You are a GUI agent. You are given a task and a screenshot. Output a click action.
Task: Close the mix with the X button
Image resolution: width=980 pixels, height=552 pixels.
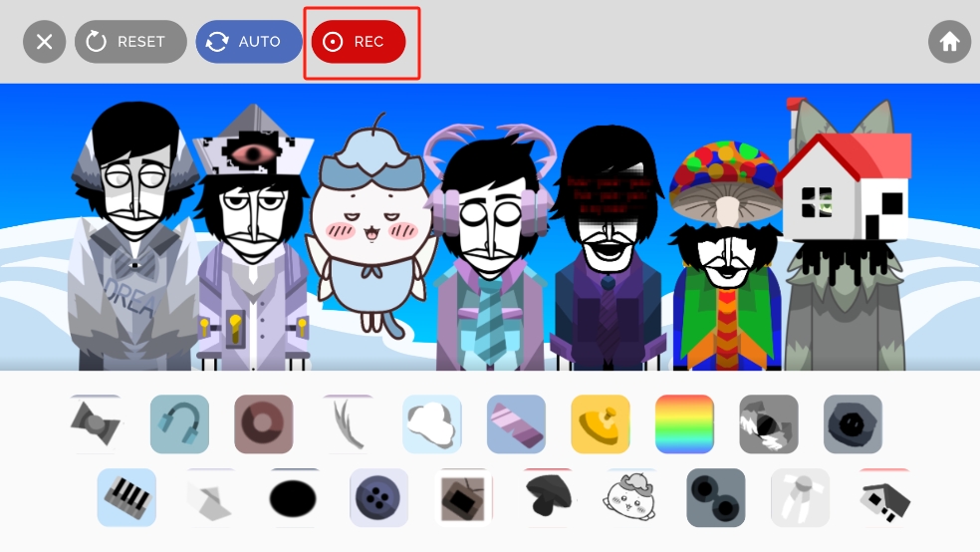click(x=45, y=42)
